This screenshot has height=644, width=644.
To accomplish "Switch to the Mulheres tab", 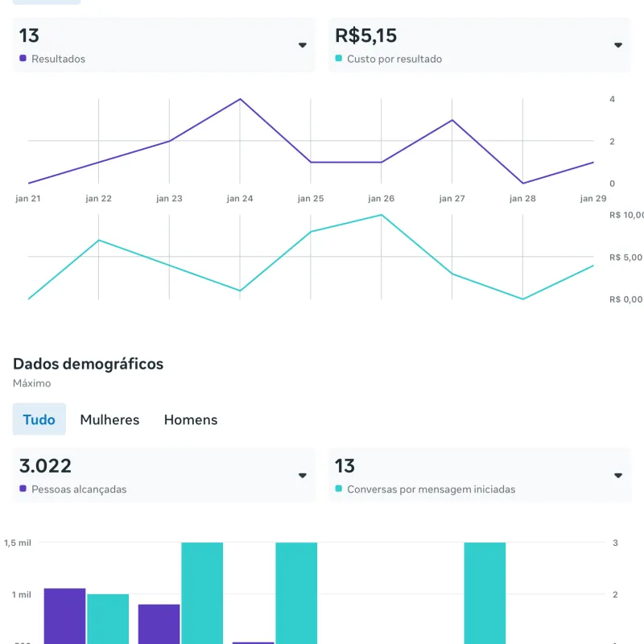I will [109, 419].
